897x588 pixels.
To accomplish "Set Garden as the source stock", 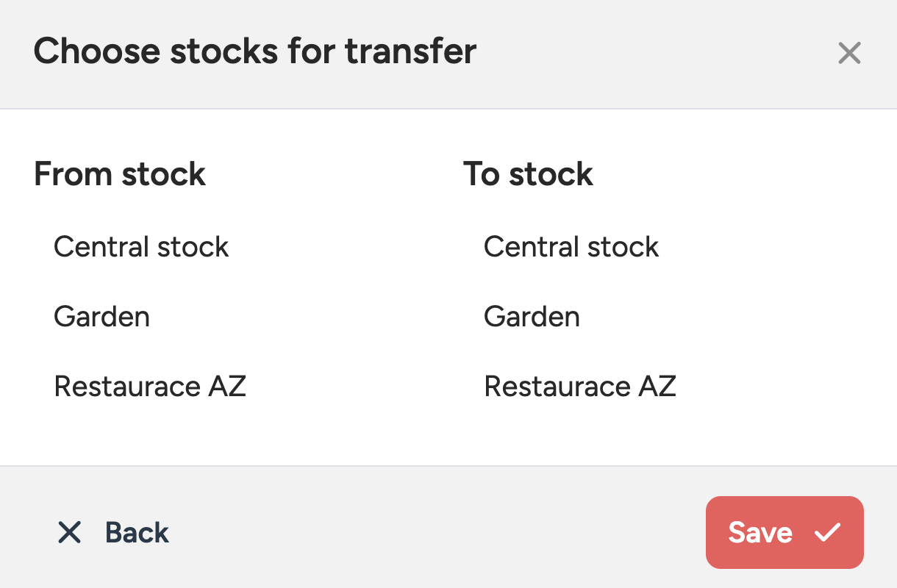I will (101, 317).
